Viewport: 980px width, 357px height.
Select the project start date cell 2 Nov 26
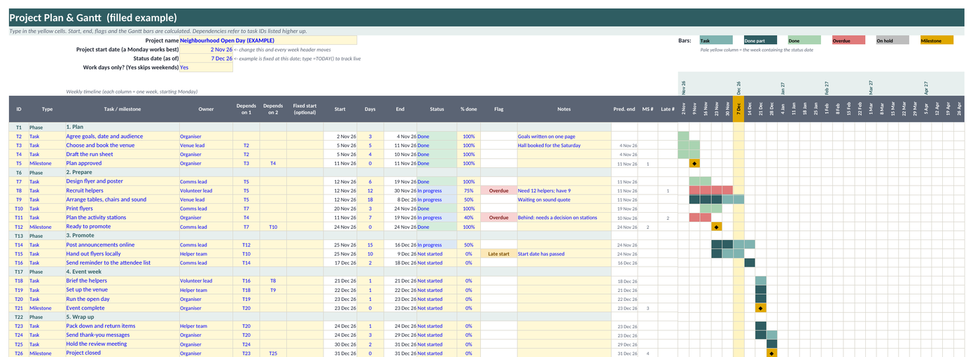click(206, 50)
